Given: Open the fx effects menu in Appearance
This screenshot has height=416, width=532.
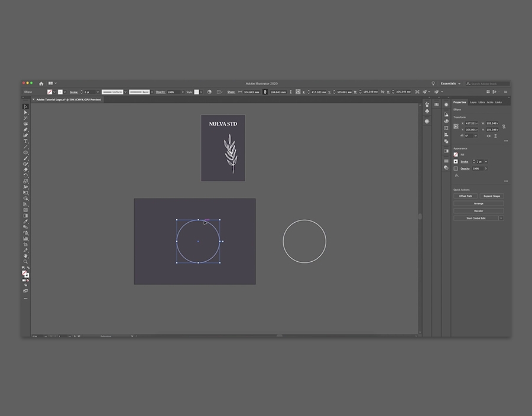Looking at the screenshot, I should [457, 175].
